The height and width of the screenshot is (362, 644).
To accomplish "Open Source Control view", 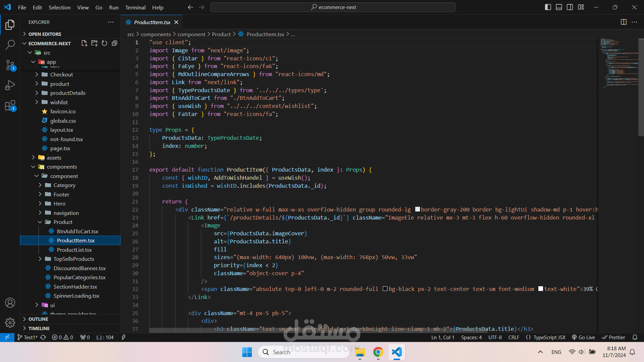I will [10, 65].
